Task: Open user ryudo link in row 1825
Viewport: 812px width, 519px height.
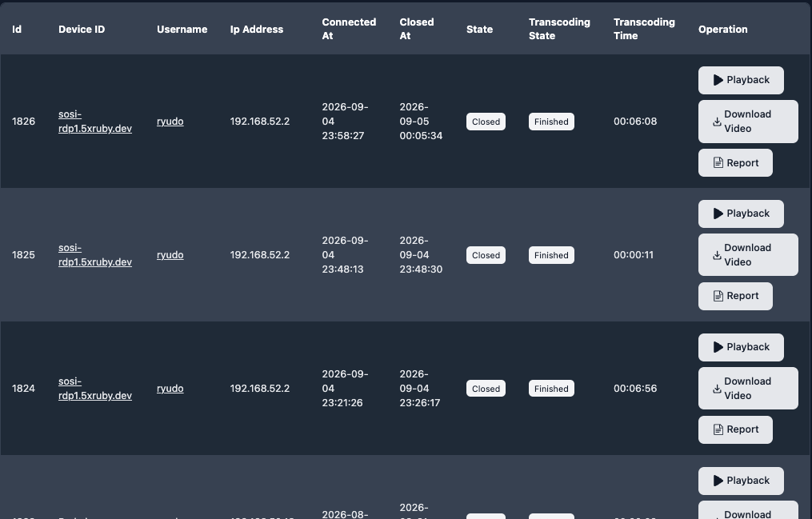Action: tap(170, 255)
